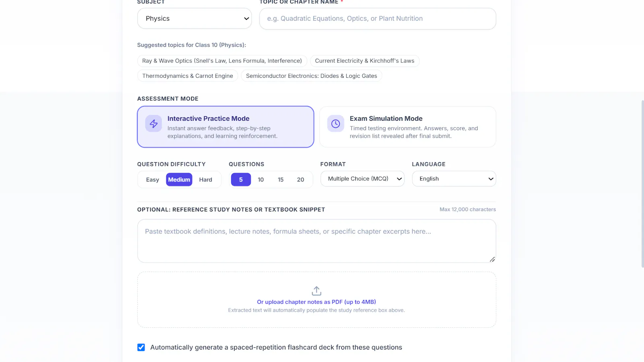Choose Semiconductor Electronics: Diodes & Logic Gates
This screenshot has height=362, width=644.
[312, 76]
